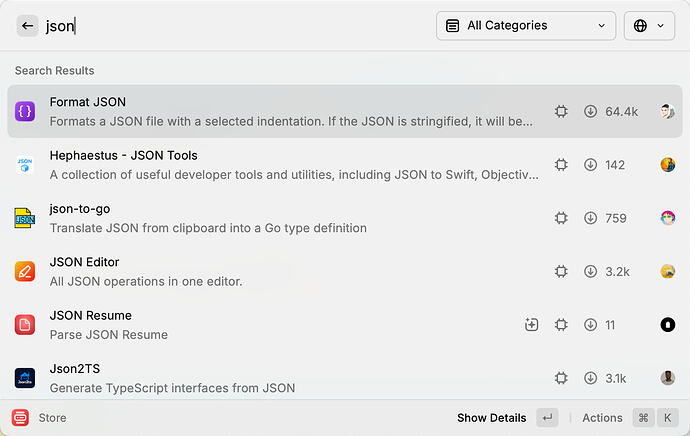The image size is (690, 436).
Task: Click the command icon in JSON Resume row
Action: pyautogui.click(x=561, y=325)
